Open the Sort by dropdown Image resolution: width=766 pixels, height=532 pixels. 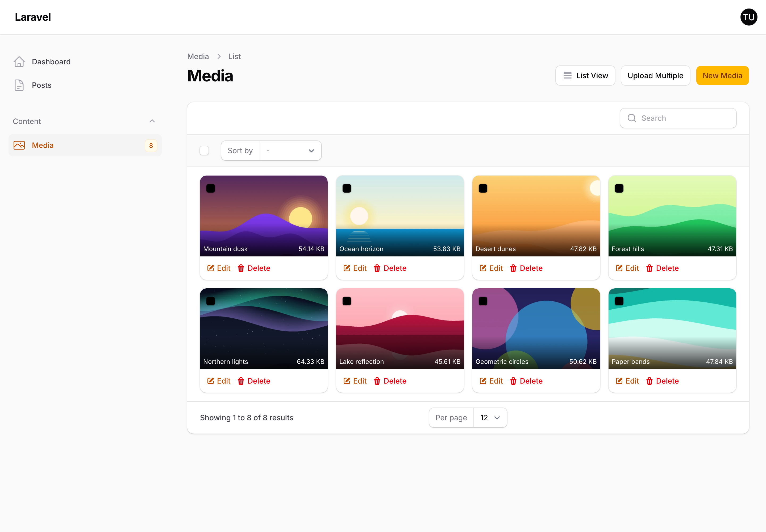coord(290,151)
